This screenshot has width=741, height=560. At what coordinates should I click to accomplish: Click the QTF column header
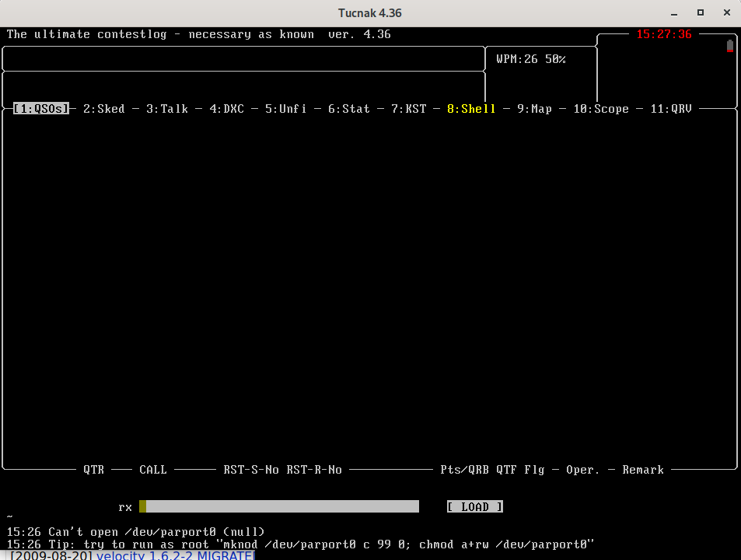pos(507,470)
